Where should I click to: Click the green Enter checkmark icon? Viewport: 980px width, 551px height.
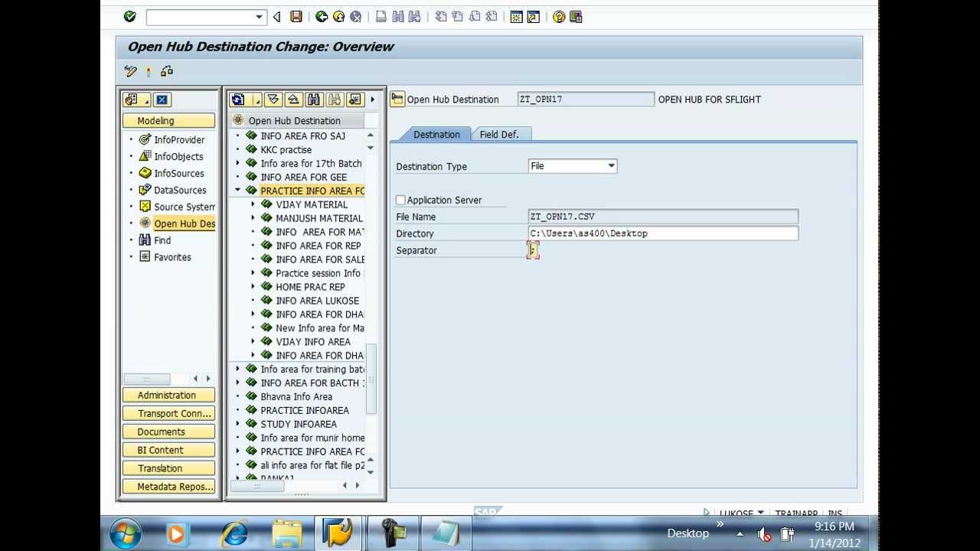pos(129,16)
